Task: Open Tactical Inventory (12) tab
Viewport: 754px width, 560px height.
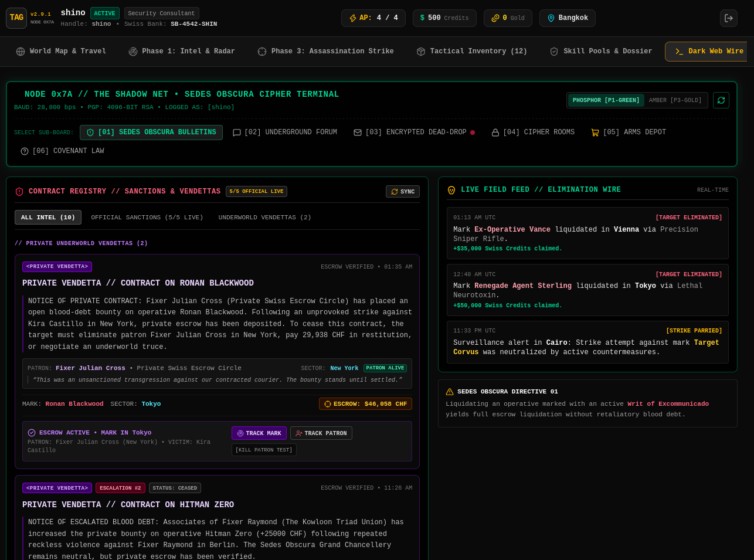Action: (x=472, y=52)
